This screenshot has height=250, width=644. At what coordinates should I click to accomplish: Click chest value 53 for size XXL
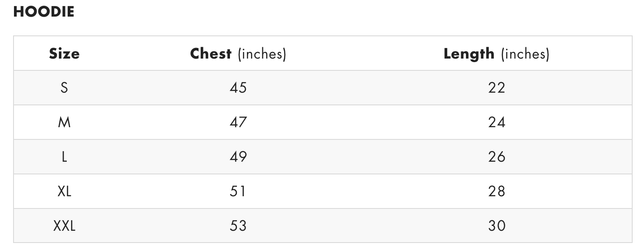point(238,226)
